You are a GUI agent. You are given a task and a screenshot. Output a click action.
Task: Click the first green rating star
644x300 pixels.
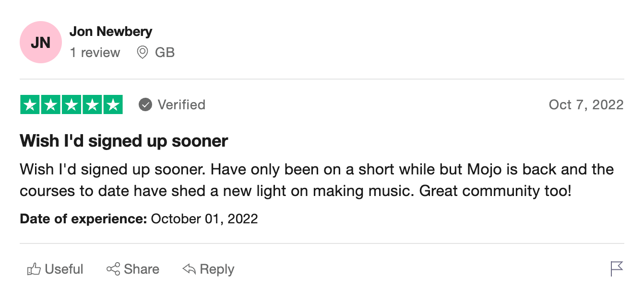pos(30,105)
